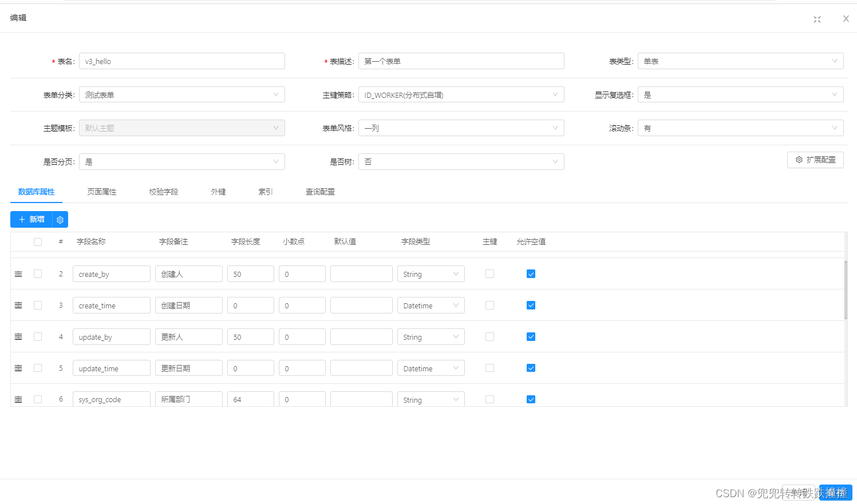Click field length input for create_by row
857x504 pixels.
pyautogui.click(x=251, y=274)
